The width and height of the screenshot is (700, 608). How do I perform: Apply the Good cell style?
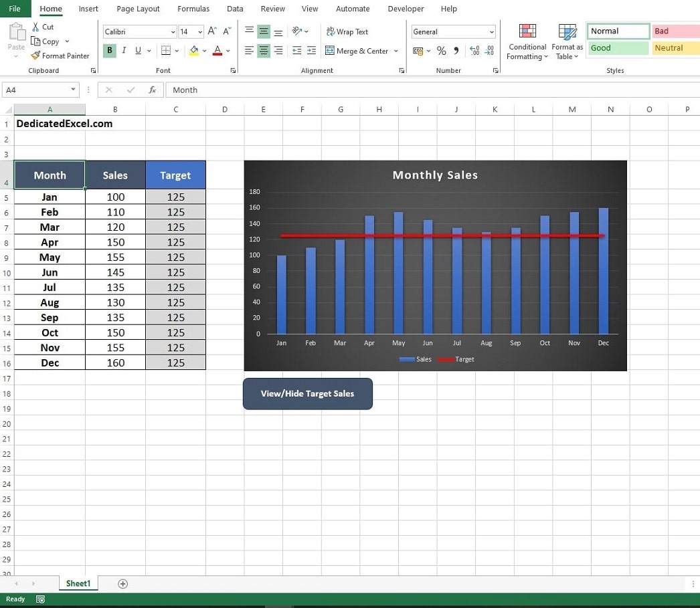click(618, 47)
